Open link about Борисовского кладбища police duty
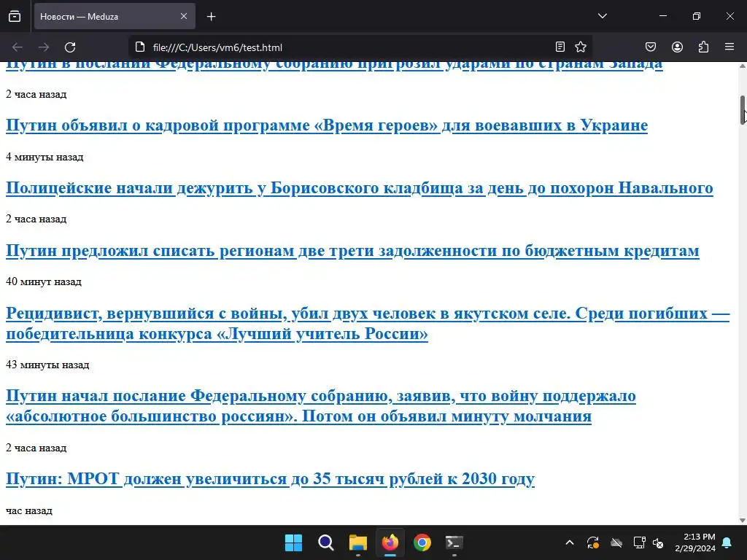The image size is (747, 560). pos(359,188)
